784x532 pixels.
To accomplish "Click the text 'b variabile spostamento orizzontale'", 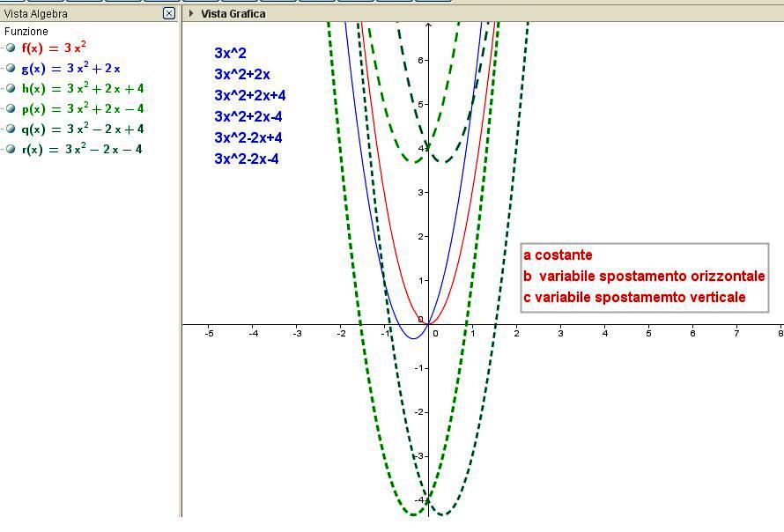I will [x=644, y=276].
